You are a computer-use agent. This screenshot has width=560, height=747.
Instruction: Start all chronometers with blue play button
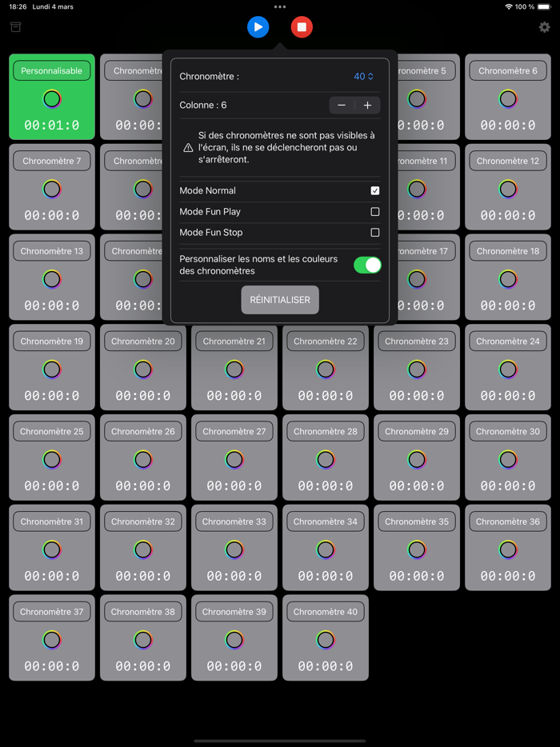[258, 27]
